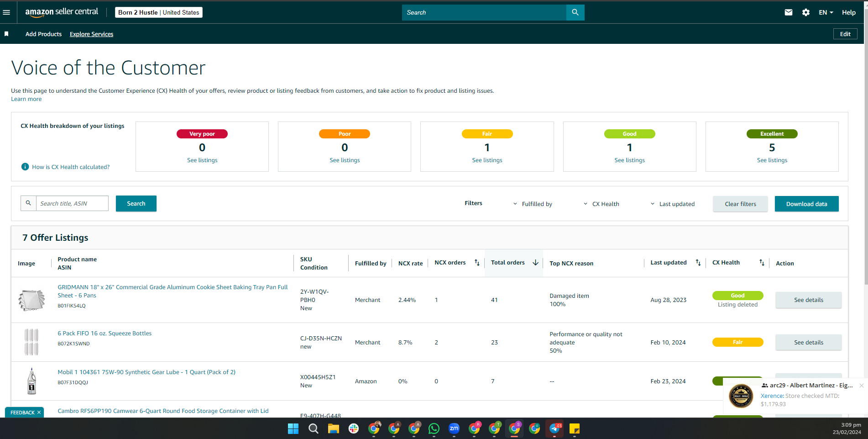Open the EN language dropdown
The image size is (868, 439).
tap(826, 12)
